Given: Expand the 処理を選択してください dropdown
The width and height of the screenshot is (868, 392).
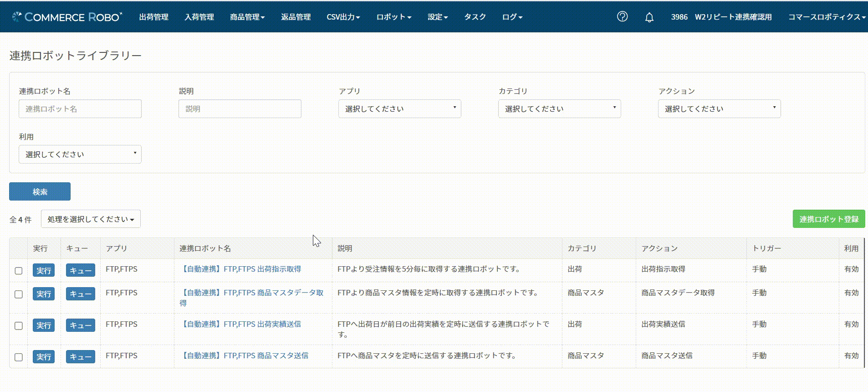Looking at the screenshot, I should click(x=91, y=219).
